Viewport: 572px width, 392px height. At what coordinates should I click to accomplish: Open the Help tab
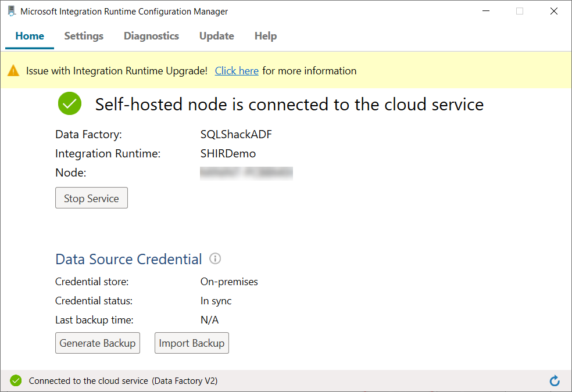265,36
